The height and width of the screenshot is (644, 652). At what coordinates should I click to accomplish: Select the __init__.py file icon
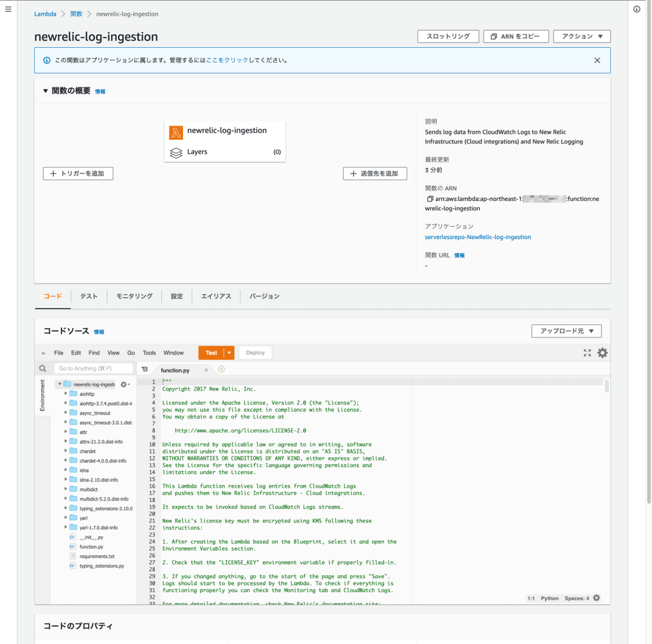point(73,537)
